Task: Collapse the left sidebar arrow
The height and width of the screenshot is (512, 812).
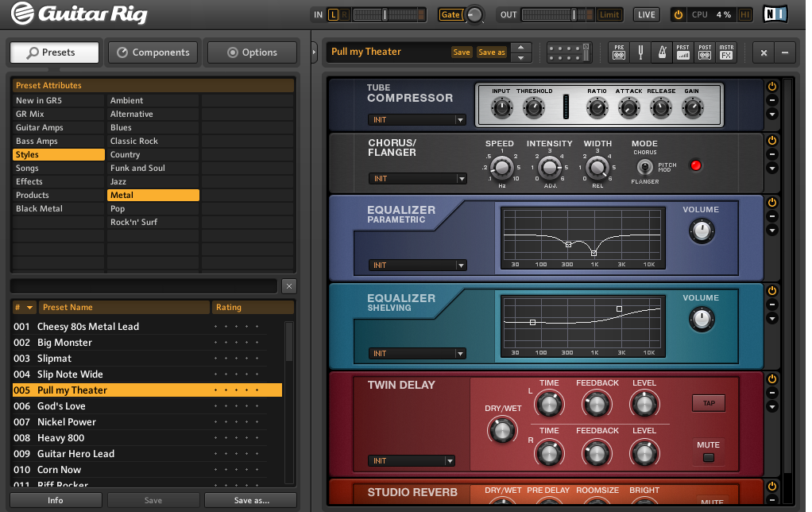Action: (314, 52)
